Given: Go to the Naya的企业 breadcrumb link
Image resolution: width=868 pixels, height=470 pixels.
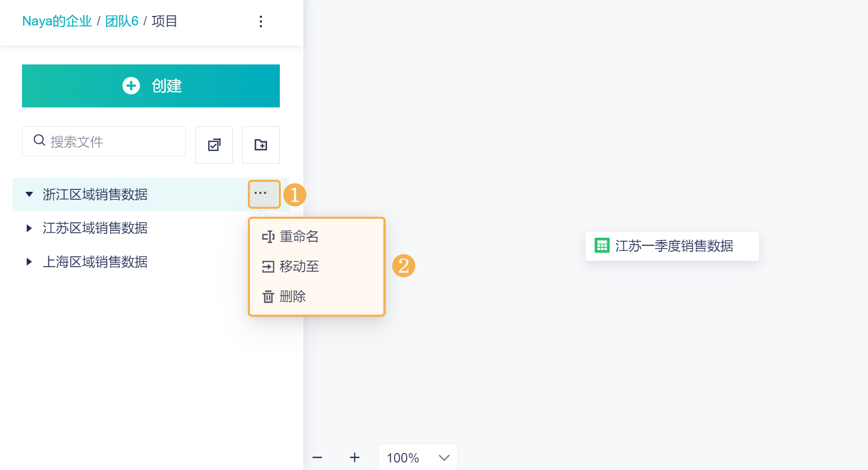Looking at the screenshot, I should tap(57, 21).
